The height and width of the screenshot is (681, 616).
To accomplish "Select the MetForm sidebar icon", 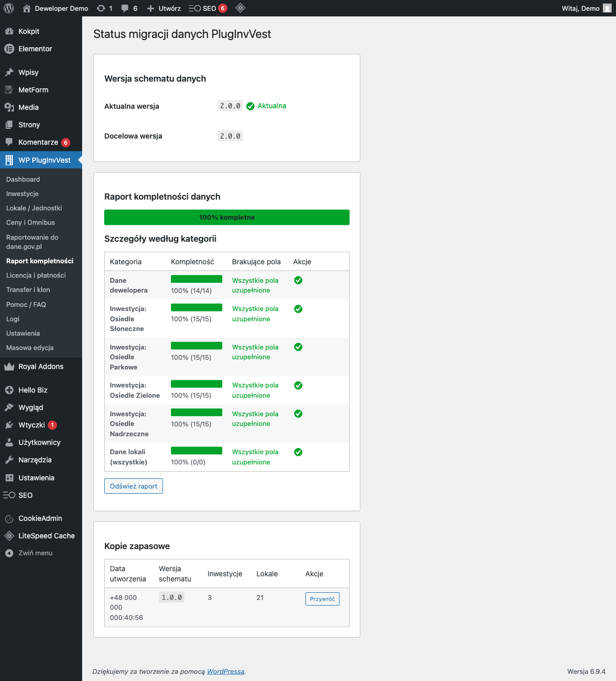I will click(9, 89).
